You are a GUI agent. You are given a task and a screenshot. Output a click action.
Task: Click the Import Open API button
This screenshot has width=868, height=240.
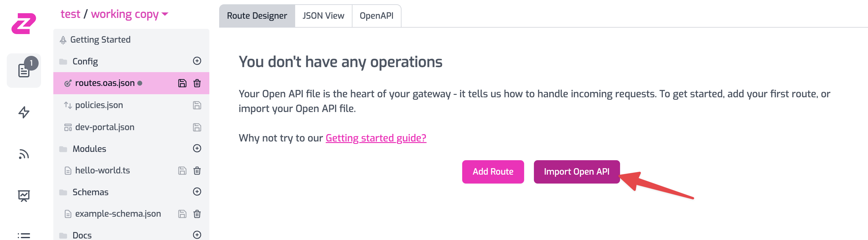pyautogui.click(x=576, y=172)
